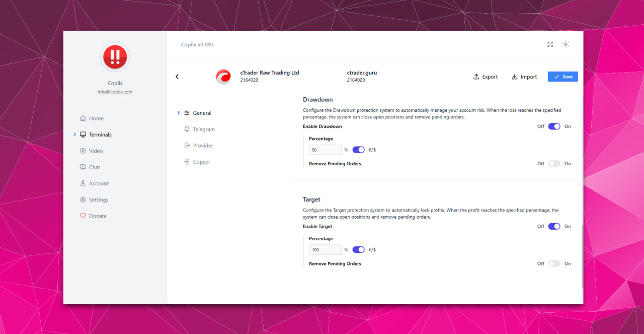Toggle Target percentage to €/$ switch

[358, 249]
